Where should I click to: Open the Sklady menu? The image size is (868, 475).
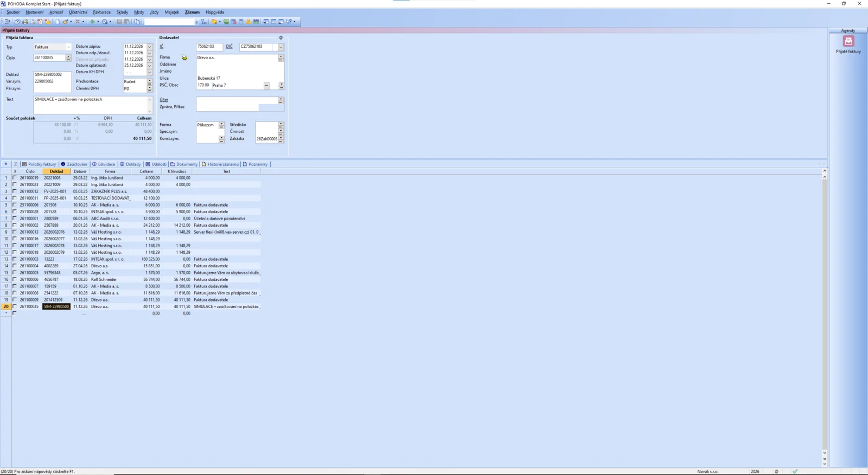point(122,12)
